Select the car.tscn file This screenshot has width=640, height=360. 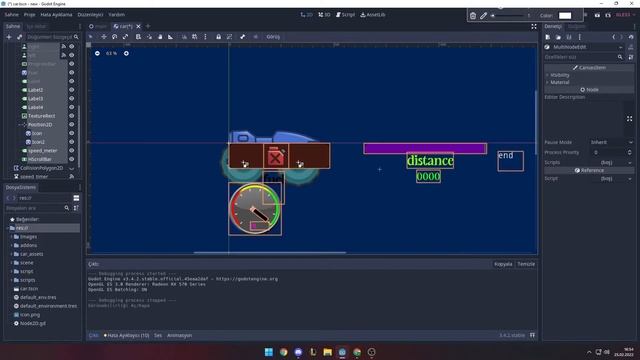coord(29,289)
